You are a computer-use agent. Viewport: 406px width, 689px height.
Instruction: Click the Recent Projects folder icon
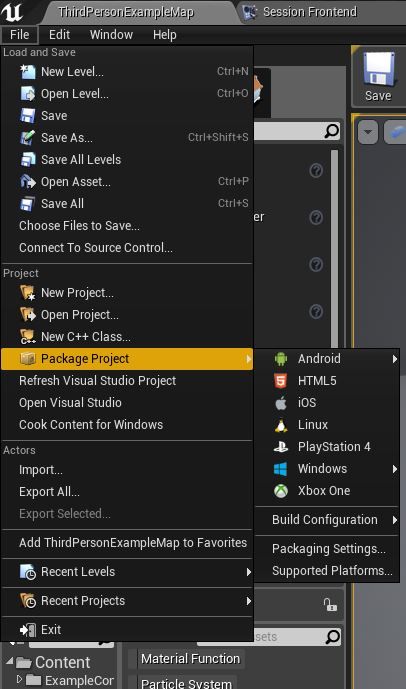pyautogui.click(x=28, y=601)
